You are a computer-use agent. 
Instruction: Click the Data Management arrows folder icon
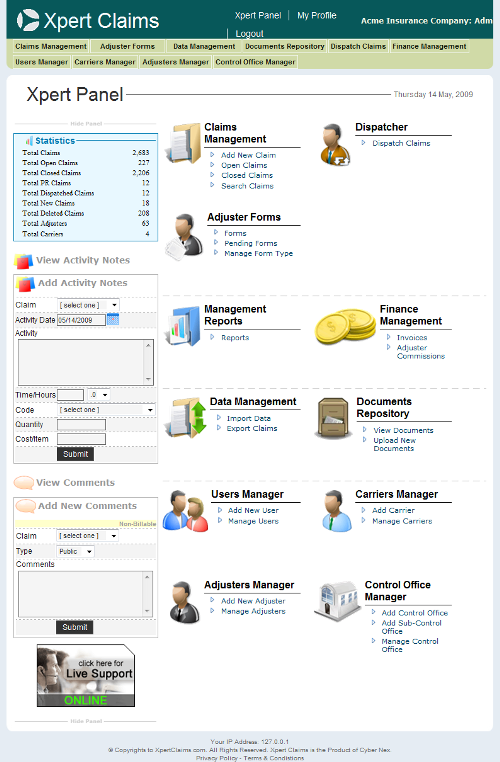click(186, 418)
